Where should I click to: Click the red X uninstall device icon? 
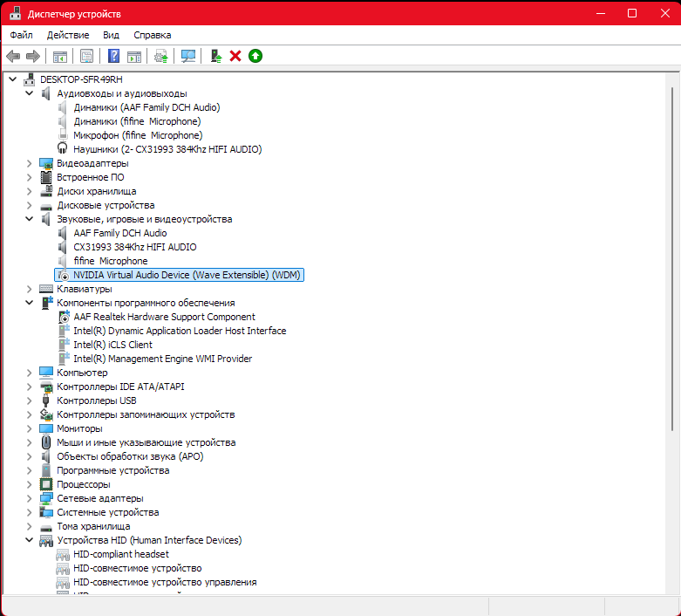pos(235,56)
